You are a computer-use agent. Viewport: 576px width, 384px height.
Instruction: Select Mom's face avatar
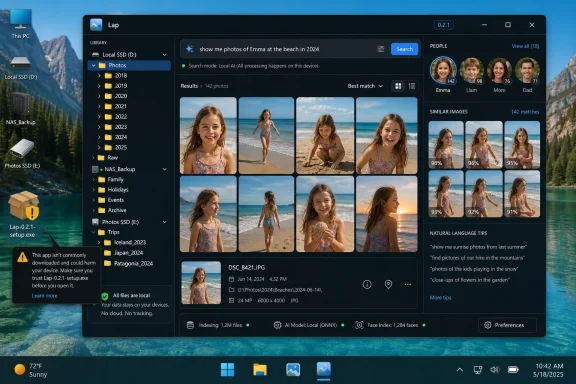(499, 70)
